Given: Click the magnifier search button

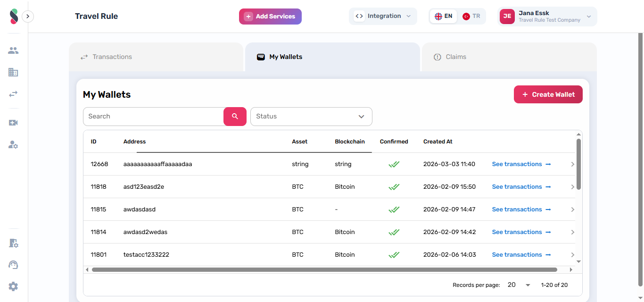Looking at the screenshot, I should click(235, 117).
